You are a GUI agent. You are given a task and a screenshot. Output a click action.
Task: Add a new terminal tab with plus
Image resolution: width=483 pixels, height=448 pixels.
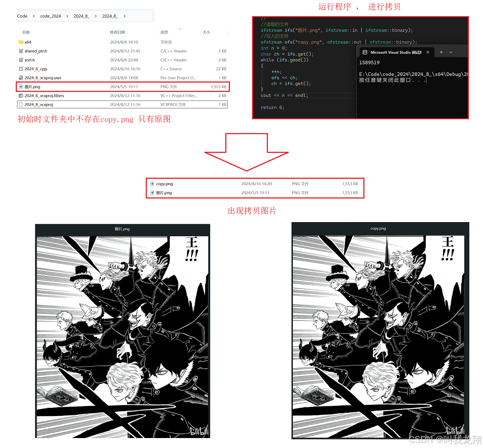coord(441,52)
